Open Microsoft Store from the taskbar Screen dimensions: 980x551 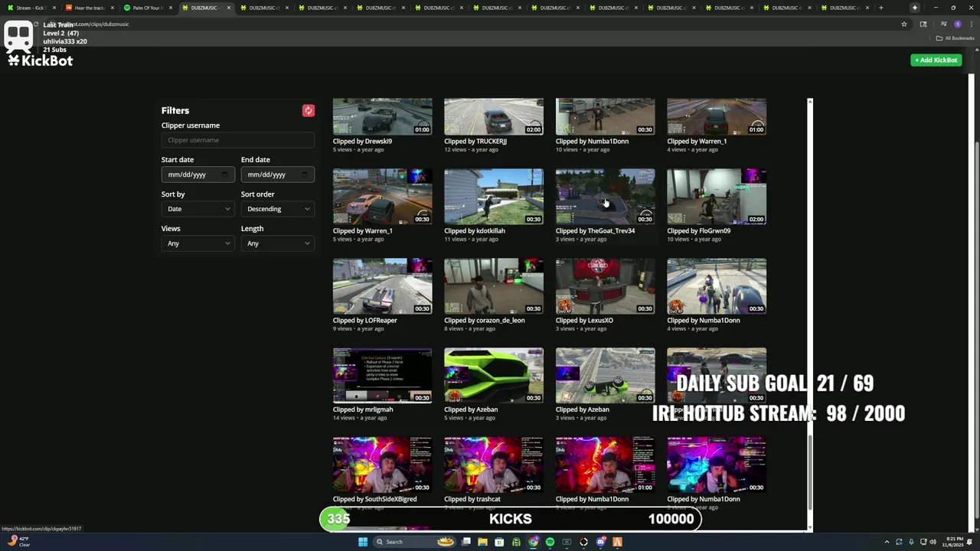(499, 542)
